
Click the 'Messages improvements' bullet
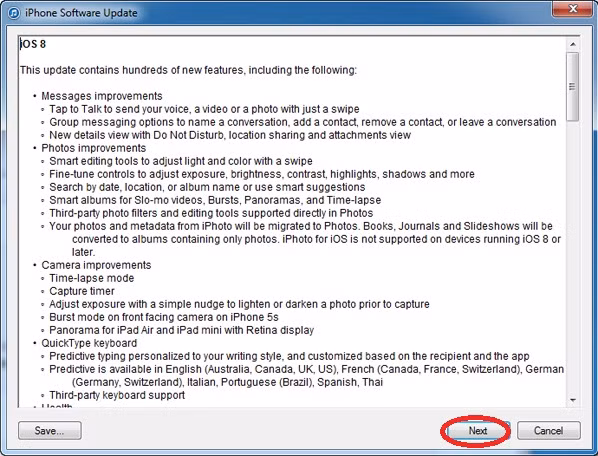coord(102,96)
